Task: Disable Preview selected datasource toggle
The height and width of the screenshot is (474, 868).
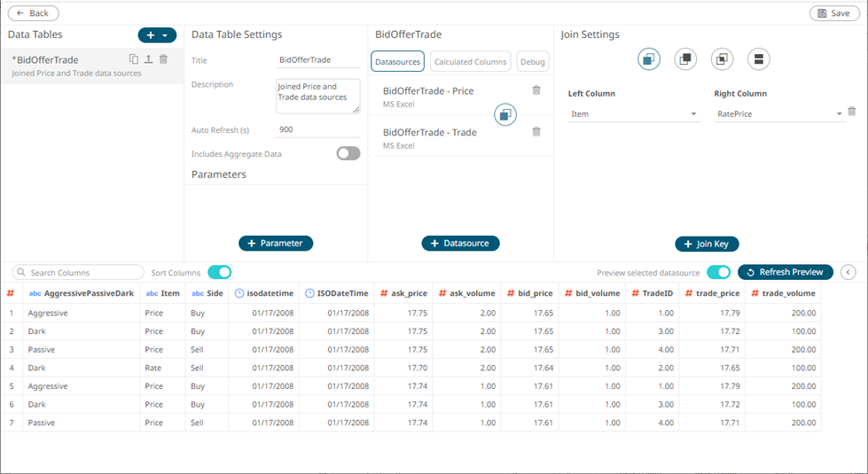Action: (x=718, y=272)
